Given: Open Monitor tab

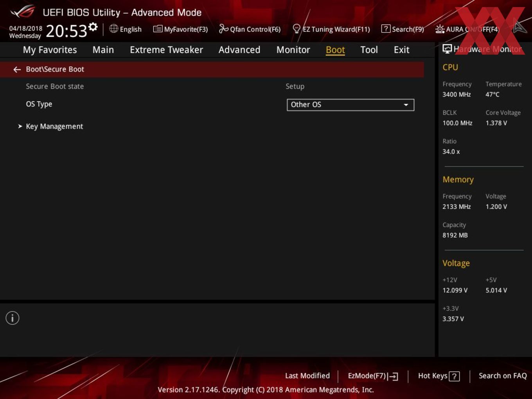Looking at the screenshot, I should (x=293, y=50).
